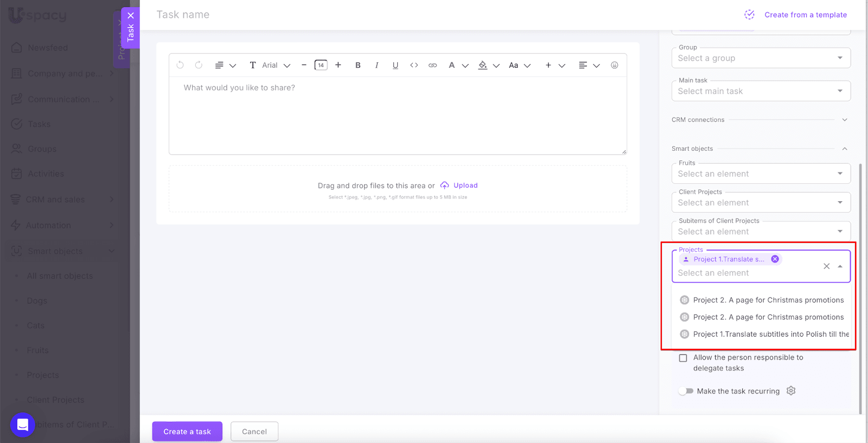The image size is (868, 443).
Task: Click the upload cloud icon
Action: coord(444,185)
